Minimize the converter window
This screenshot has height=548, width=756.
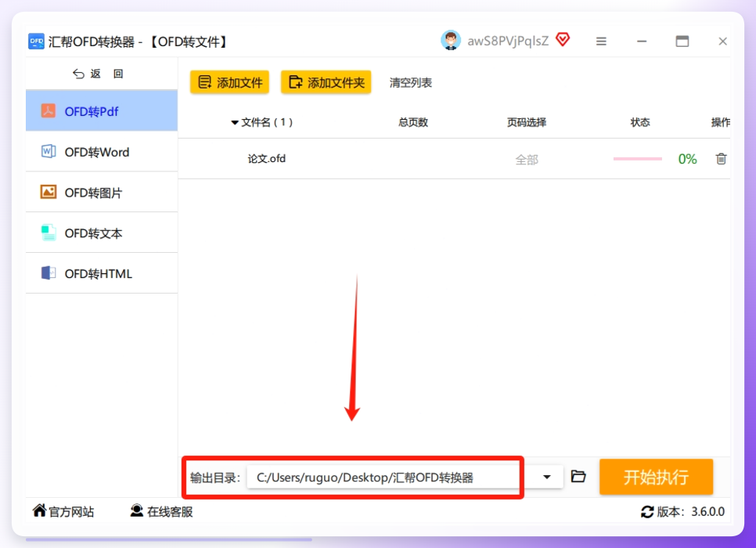coord(642,41)
